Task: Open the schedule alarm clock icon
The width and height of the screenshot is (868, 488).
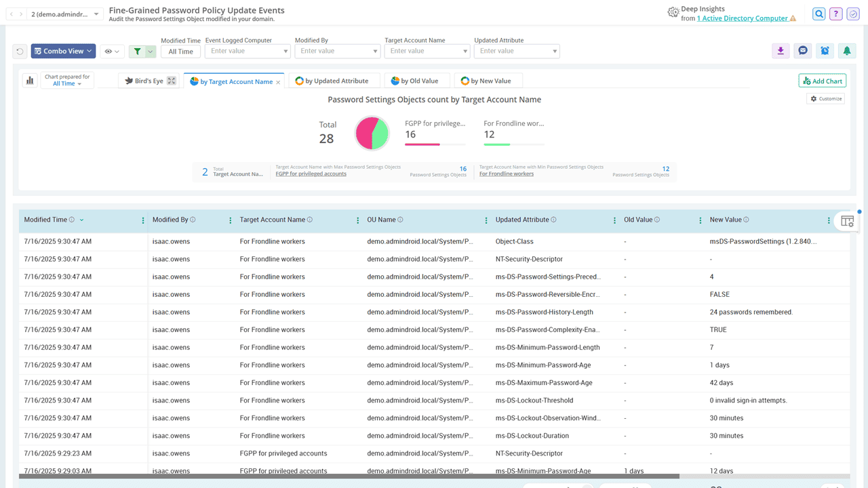Action: (x=825, y=51)
